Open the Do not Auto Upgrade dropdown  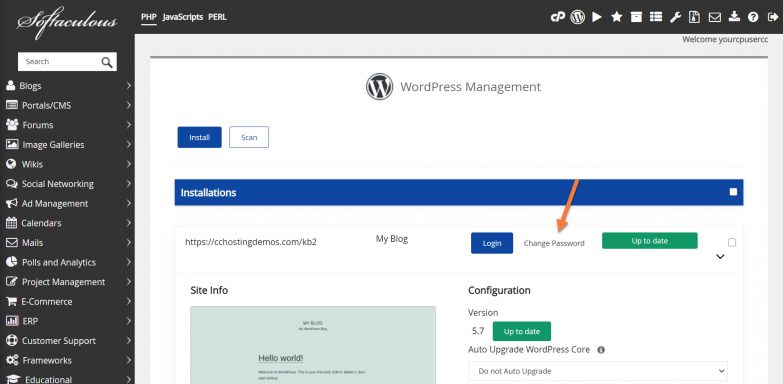[x=598, y=371]
